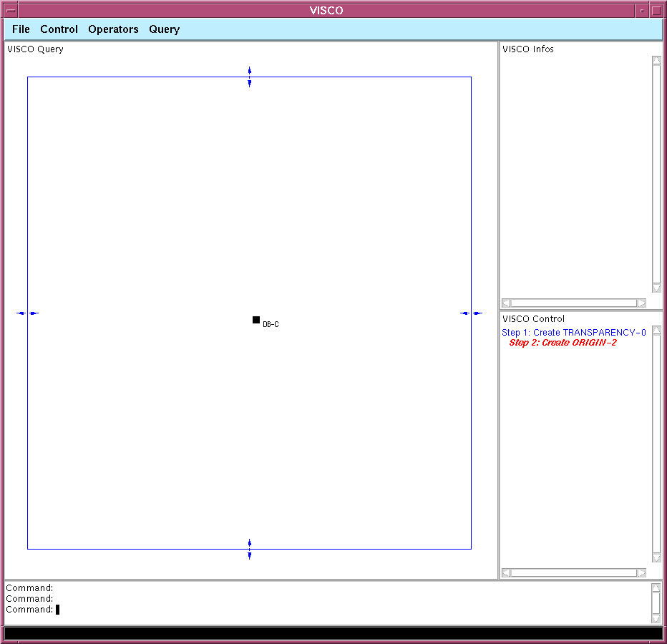Click the minimize button in title bar
This screenshot has height=644, width=667.
pos(642,10)
